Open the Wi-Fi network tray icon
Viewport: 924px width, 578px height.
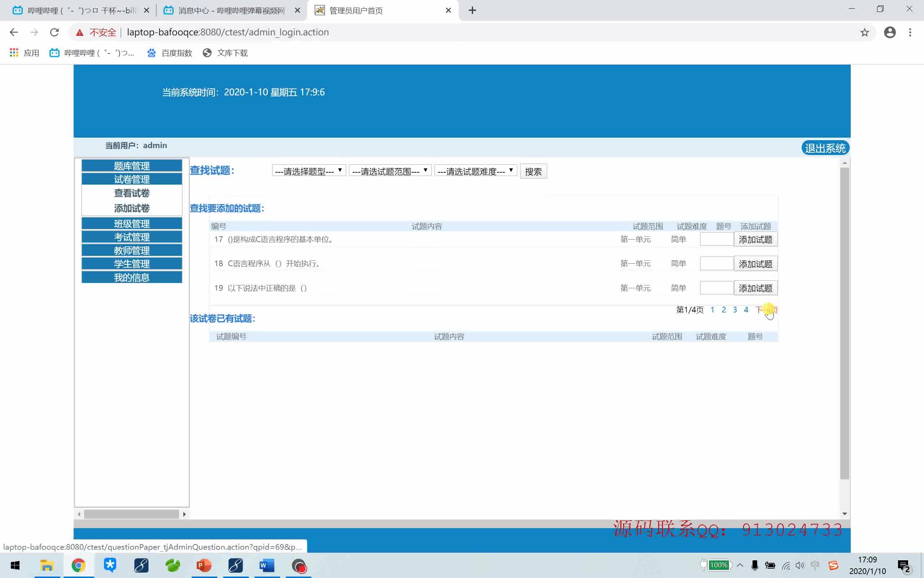coord(785,565)
